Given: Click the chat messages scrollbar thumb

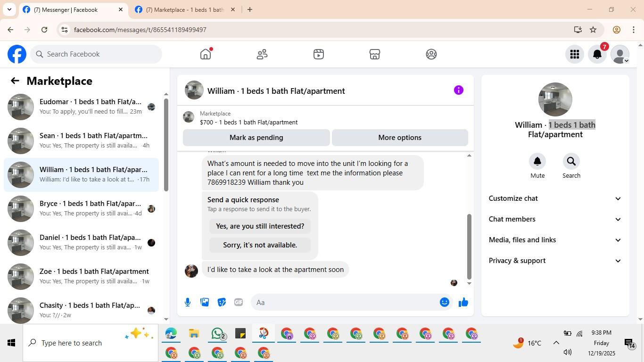Looking at the screenshot, I should point(469,247).
